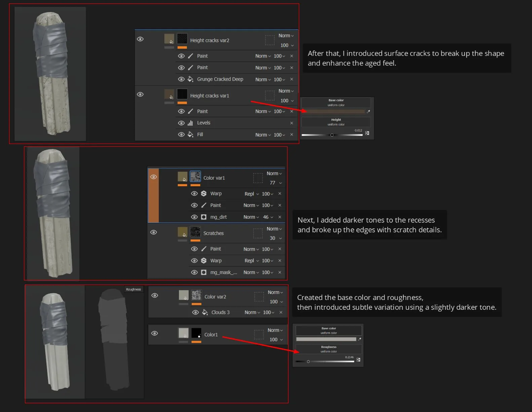Screen dimensions: 532x412
Task: Open the Color1 layer Norm blend dropdown
Action: coord(275,330)
